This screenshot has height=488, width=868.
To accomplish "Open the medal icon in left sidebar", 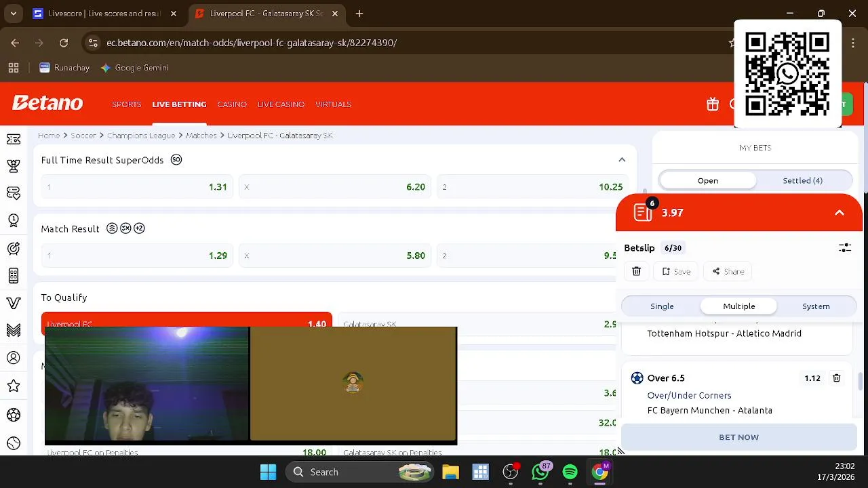I will 13,221.
